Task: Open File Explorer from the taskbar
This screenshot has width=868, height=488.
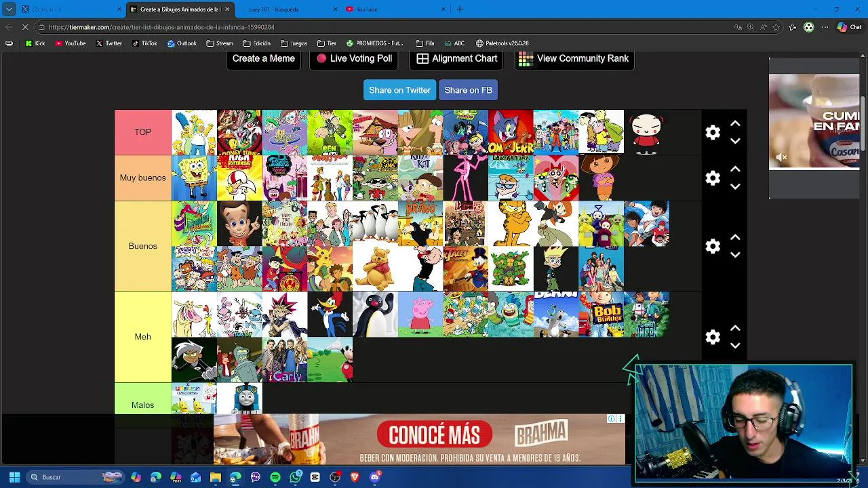Action: pyautogui.click(x=215, y=477)
